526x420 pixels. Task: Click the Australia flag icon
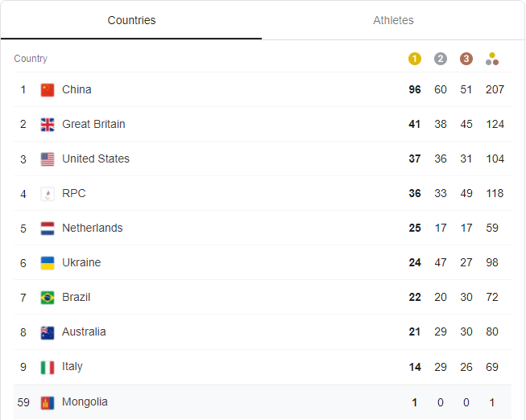point(48,332)
